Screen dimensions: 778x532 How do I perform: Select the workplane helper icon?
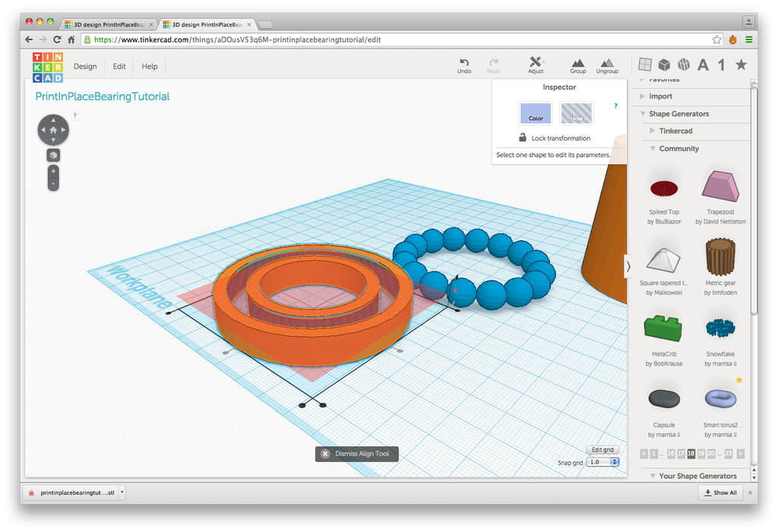click(x=645, y=65)
